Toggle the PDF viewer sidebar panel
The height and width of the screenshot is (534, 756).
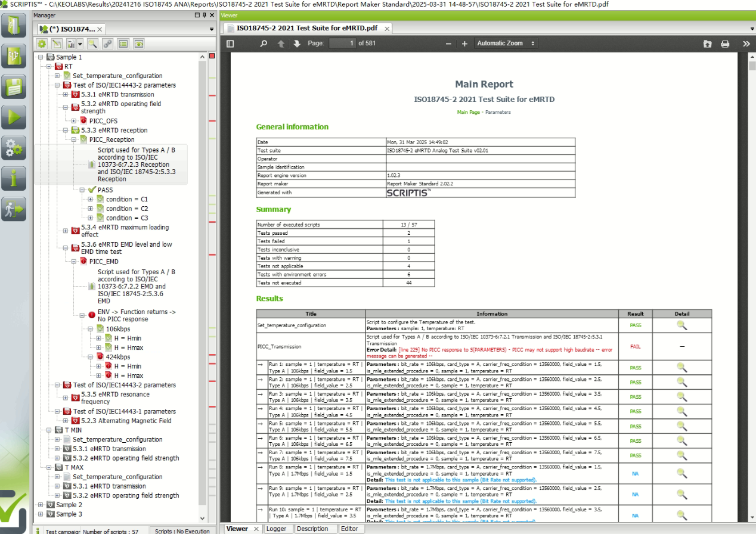coord(230,44)
